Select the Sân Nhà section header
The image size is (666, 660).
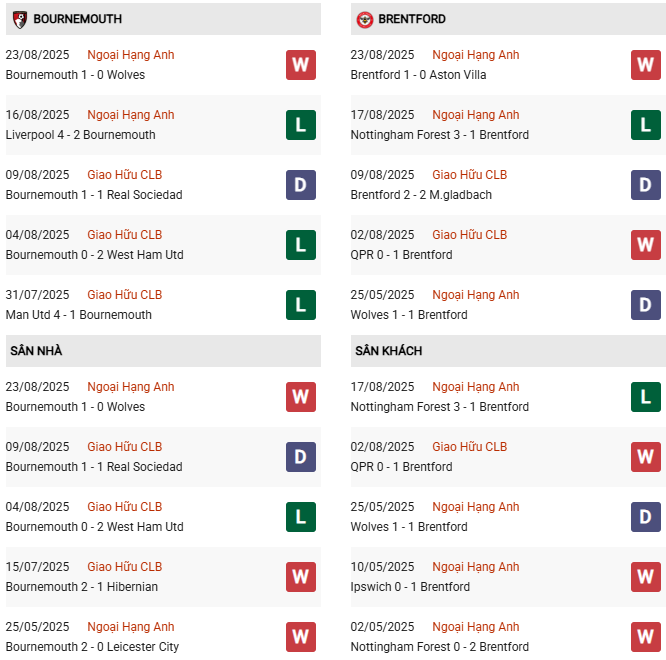click(x=36, y=351)
